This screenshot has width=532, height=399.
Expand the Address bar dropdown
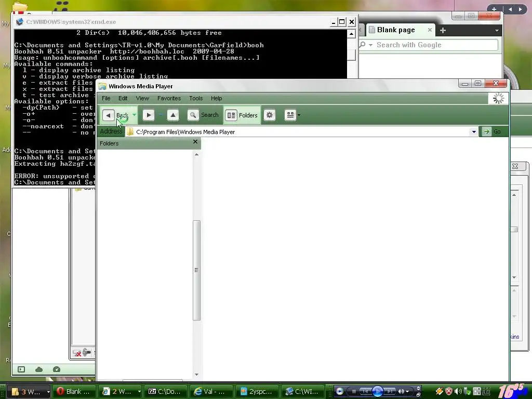(474, 132)
